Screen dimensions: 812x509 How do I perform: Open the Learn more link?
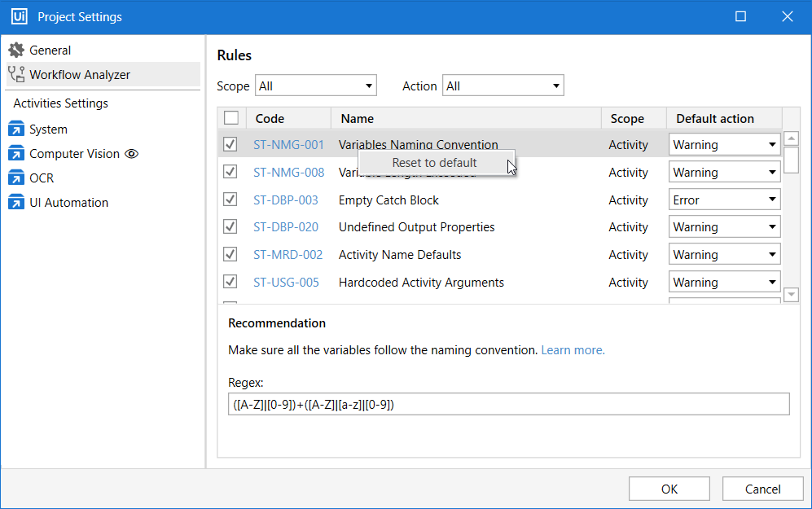click(573, 350)
